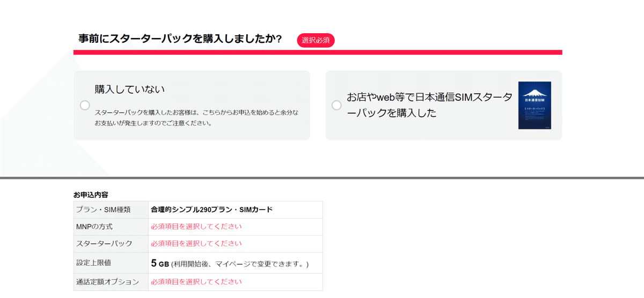Click the 設定上限値 row label
644x298 pixels.
(94, 263)
